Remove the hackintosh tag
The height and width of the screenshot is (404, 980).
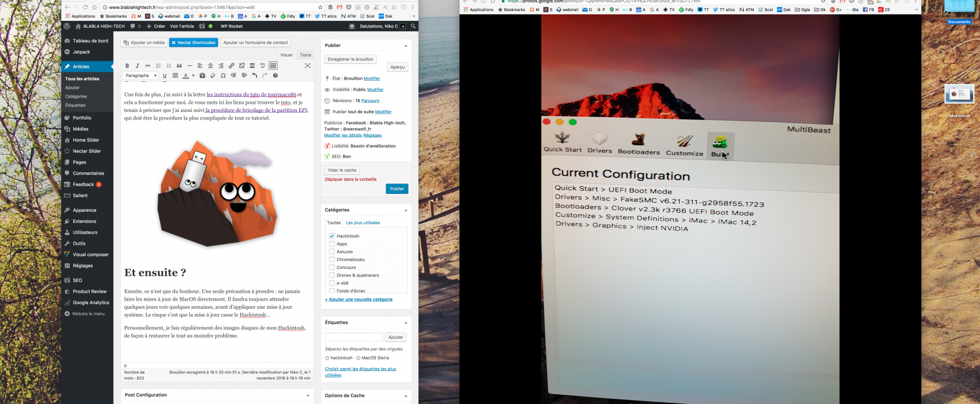pyautogui.click(x=327, y=358)
